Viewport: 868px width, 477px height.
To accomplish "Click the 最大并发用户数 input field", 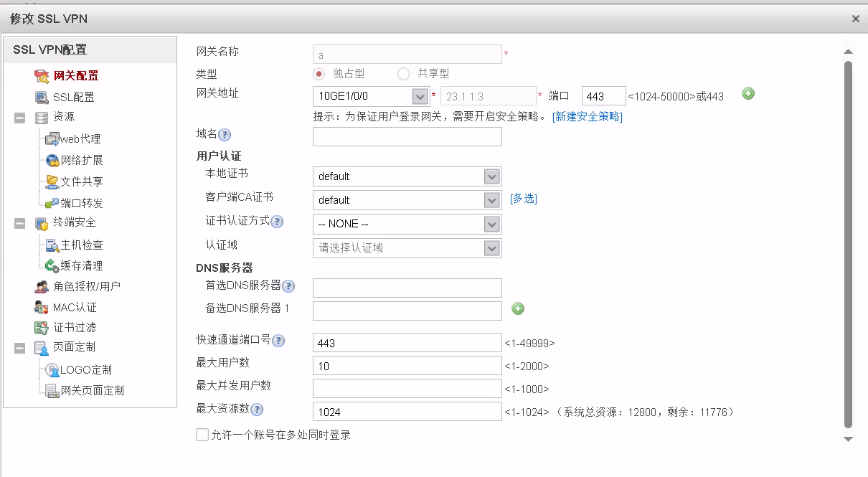I will coord(407,388).
